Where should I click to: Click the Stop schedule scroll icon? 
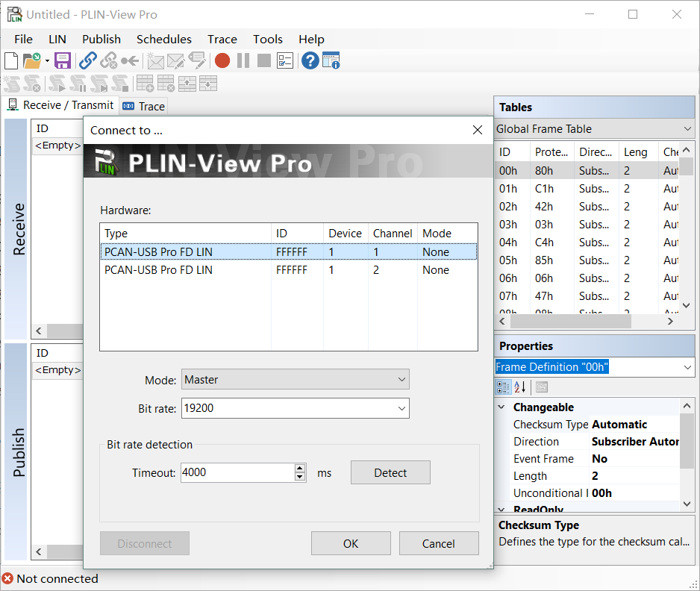pos(119,84)
